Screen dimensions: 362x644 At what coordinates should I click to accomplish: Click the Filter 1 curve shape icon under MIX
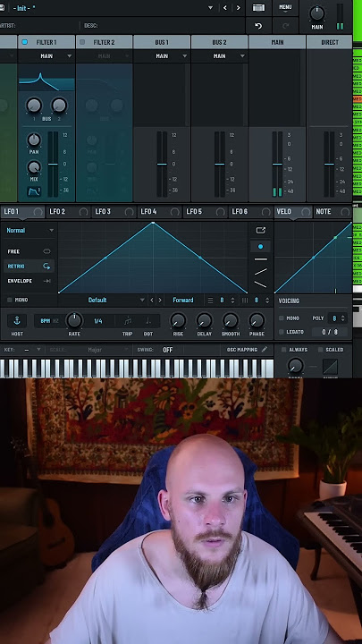click(34, 191)
